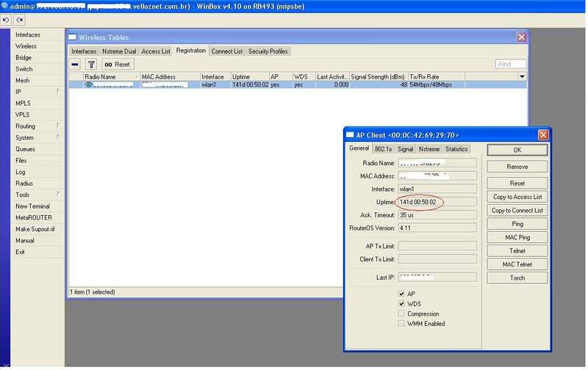
Task: Open Interfaces in the sidebar menu
Action: (x=28, y=35)
